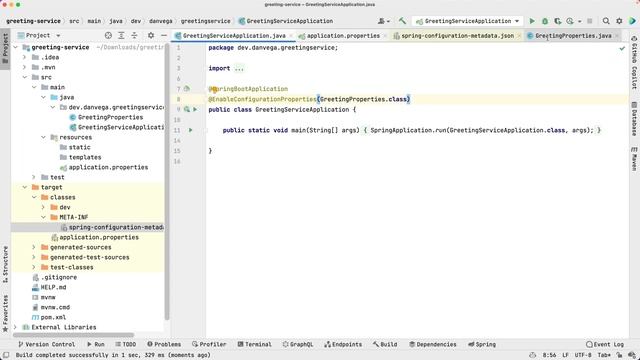This screenshot has height=360, width=640.
Task: Open the Dependencies tool window
Action: coord(433,344)
